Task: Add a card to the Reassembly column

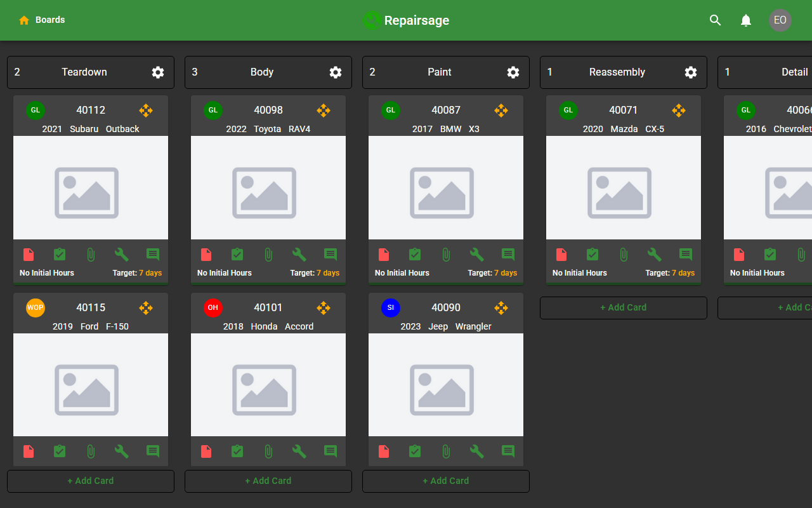Action: [624, 308]
